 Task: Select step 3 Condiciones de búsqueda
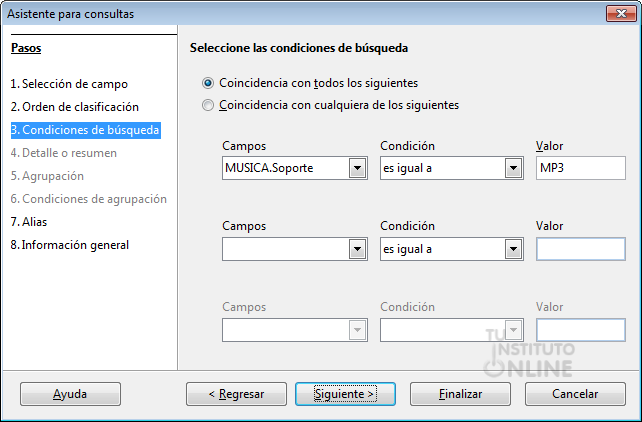coord(86,130)
